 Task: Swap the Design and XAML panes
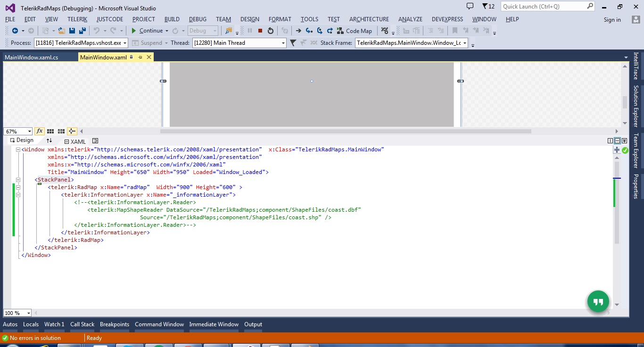pos(49,141)
